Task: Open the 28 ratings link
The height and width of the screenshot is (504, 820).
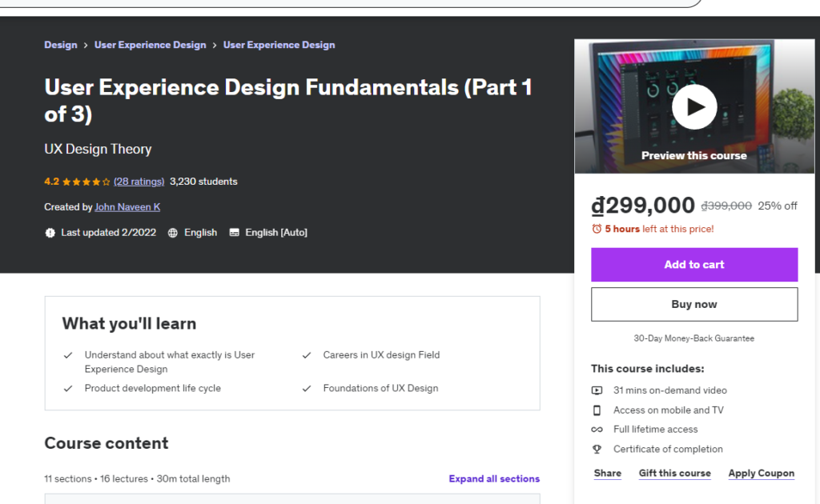Action: click(x=139, y=182)
